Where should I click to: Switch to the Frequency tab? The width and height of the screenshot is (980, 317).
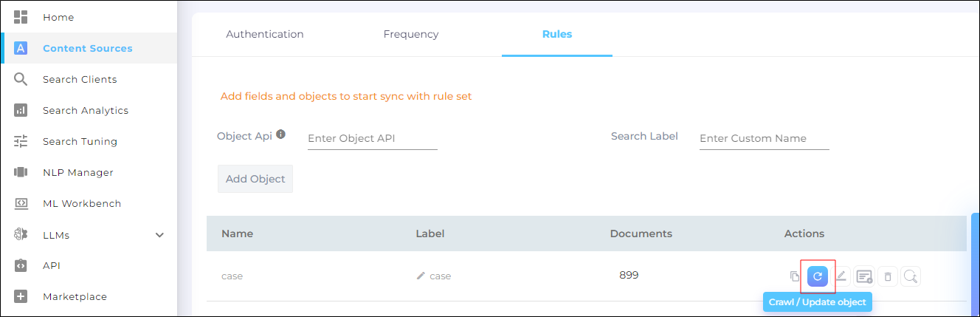411,34
